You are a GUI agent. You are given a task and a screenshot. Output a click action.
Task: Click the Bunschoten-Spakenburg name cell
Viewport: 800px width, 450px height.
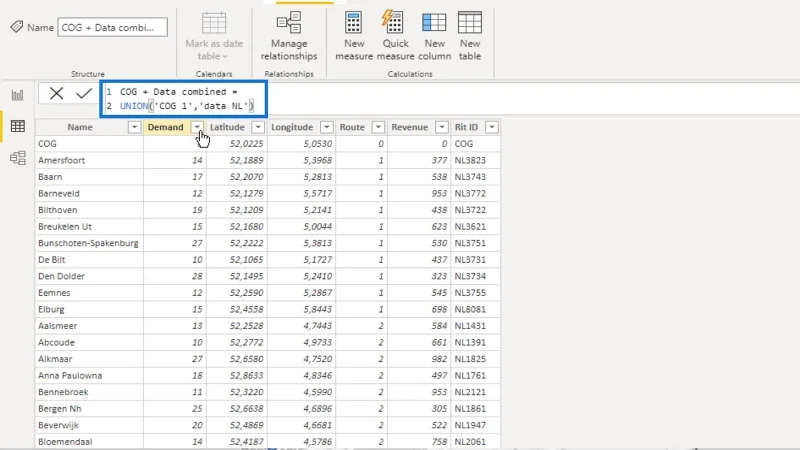click(89, 243)
